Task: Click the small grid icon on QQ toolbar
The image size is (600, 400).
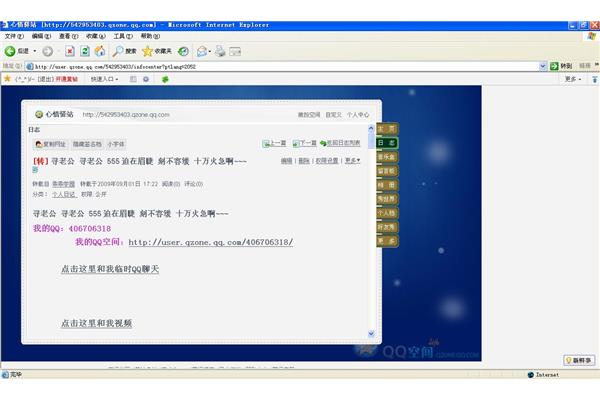Action: point(133,79)
